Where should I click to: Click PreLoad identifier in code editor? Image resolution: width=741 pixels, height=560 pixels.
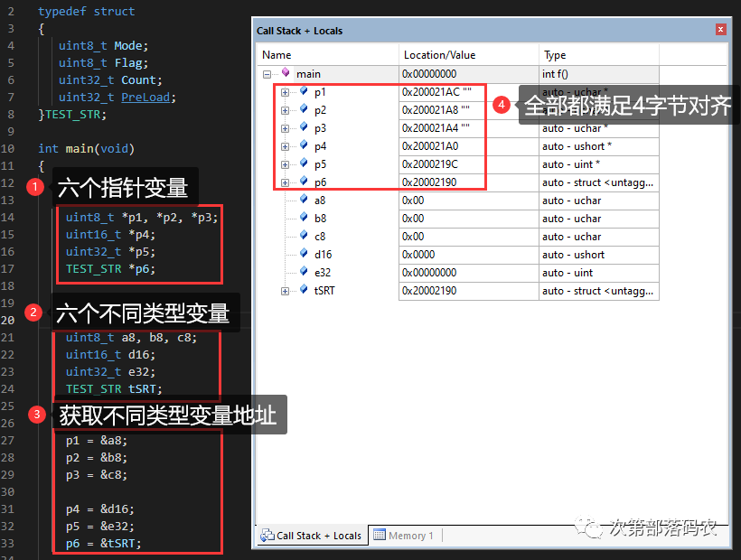coord(145,98)
